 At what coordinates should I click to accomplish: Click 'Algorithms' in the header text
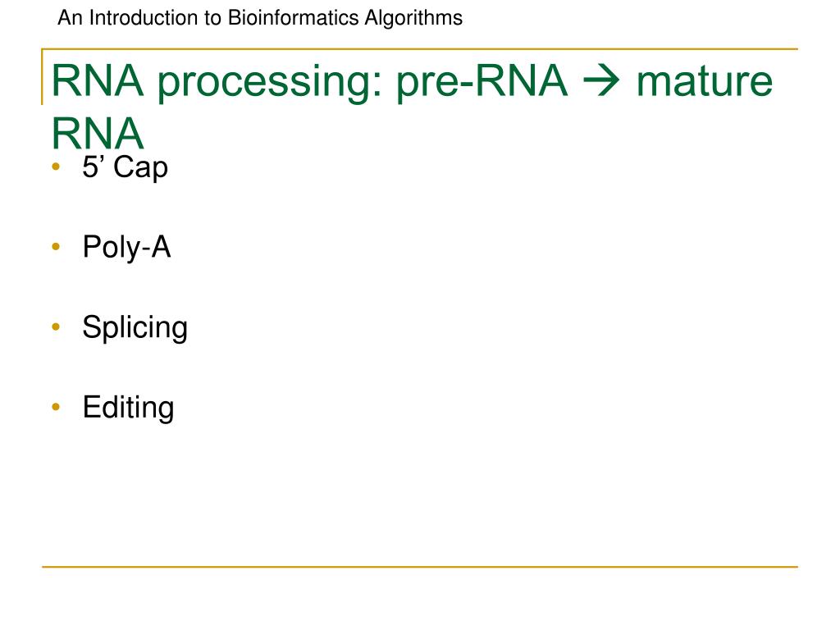pos(413,18)
